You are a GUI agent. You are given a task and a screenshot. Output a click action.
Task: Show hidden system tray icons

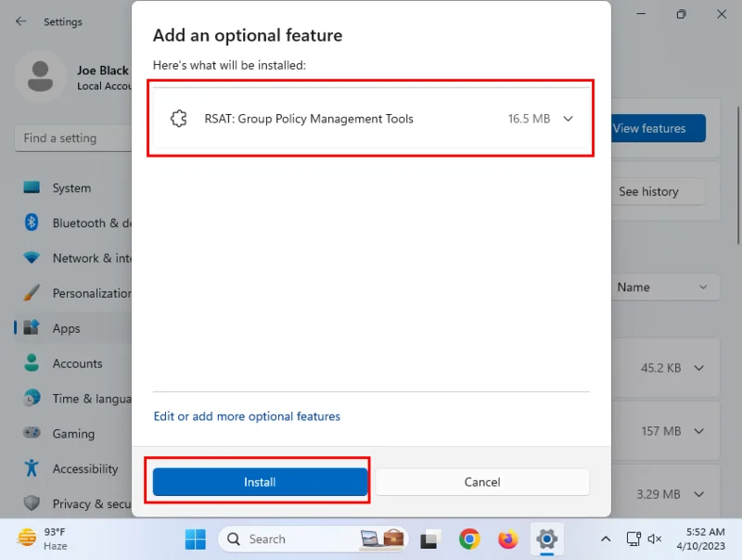click(606, 539)
